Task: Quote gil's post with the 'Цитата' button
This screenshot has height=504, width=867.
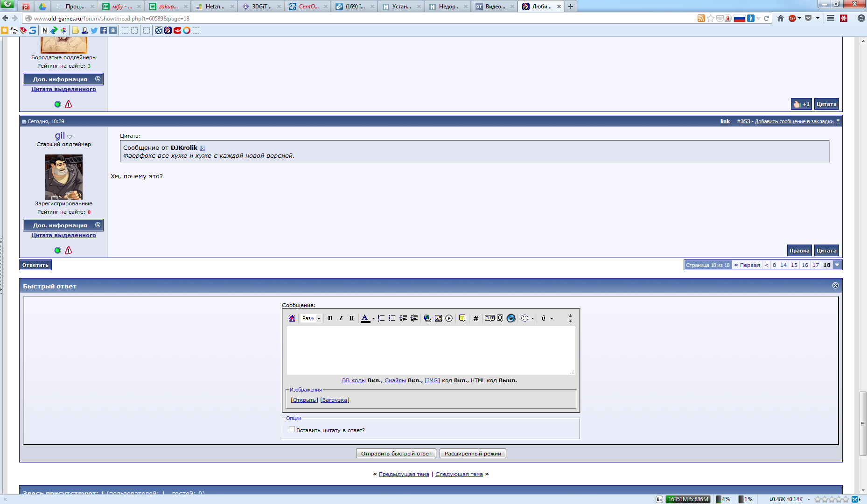Action: (x=826, y=251)
